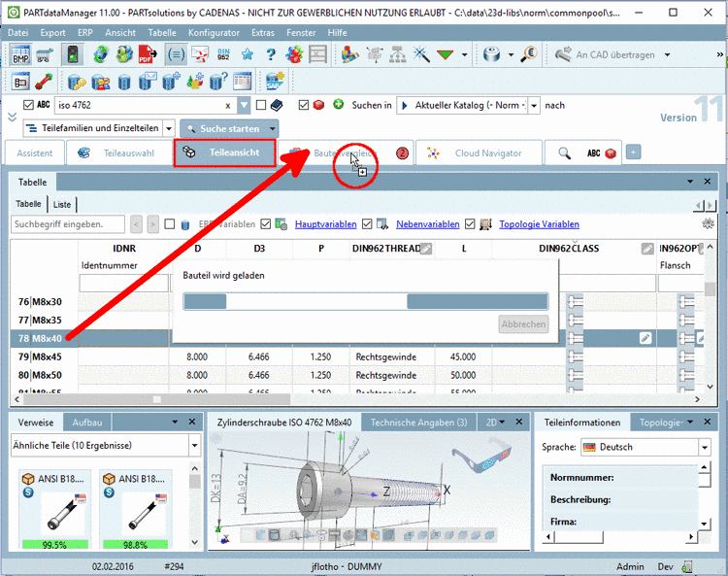Viewport: 728px width, 576px height.
Task: Open the Extras menu
Action: point(263,32)
